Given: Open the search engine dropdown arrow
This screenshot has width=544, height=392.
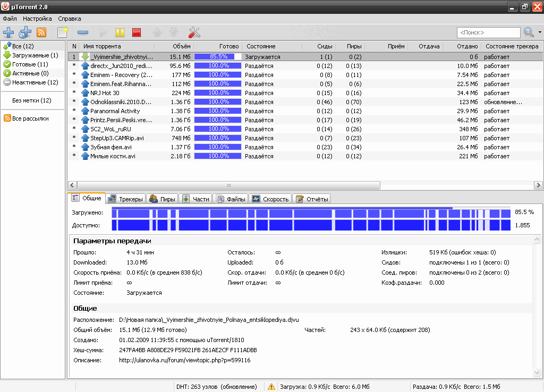Looking at the screenshot, I should click(x=539, y=32).
